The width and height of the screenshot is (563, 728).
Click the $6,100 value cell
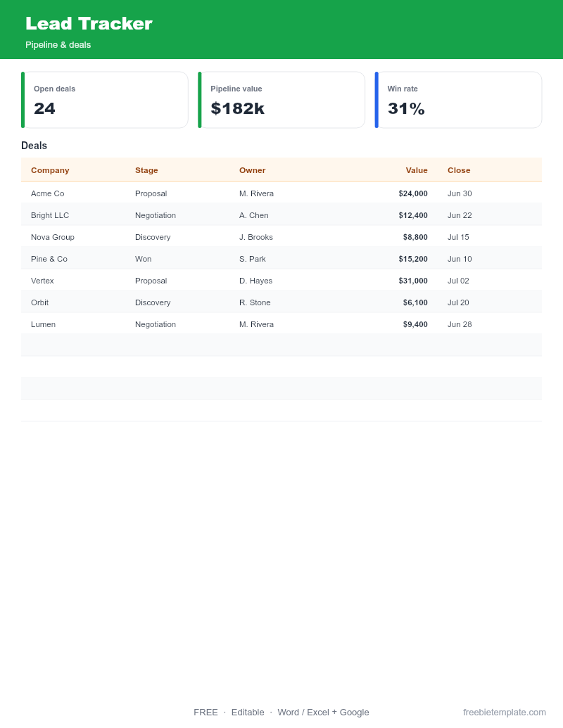pos(415,302)
